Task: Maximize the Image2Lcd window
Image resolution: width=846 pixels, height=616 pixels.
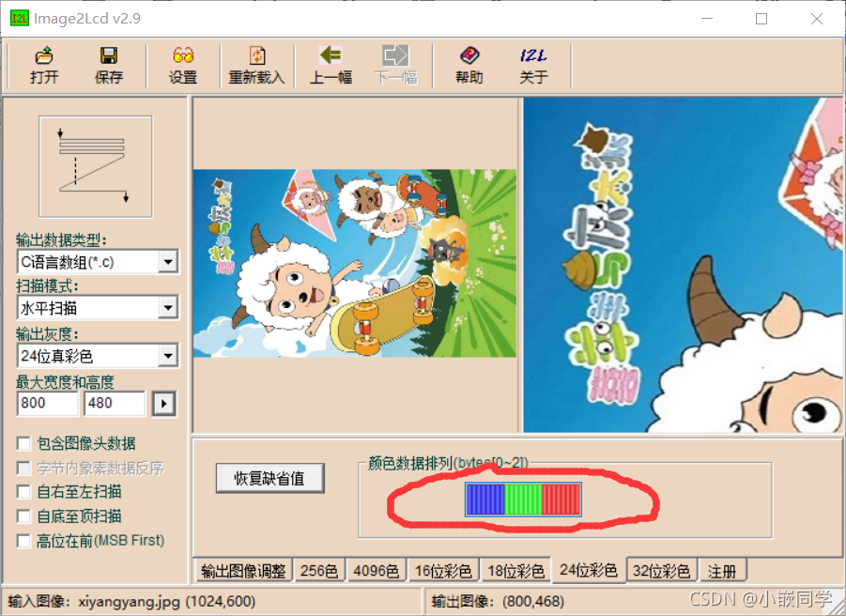Action: pos(761,19)
